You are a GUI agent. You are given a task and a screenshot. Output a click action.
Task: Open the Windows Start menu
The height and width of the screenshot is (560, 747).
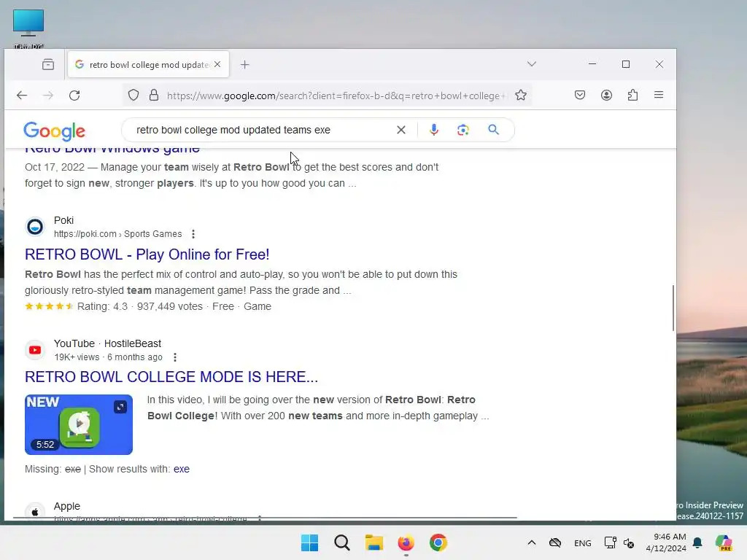click(x=309, y=542)
